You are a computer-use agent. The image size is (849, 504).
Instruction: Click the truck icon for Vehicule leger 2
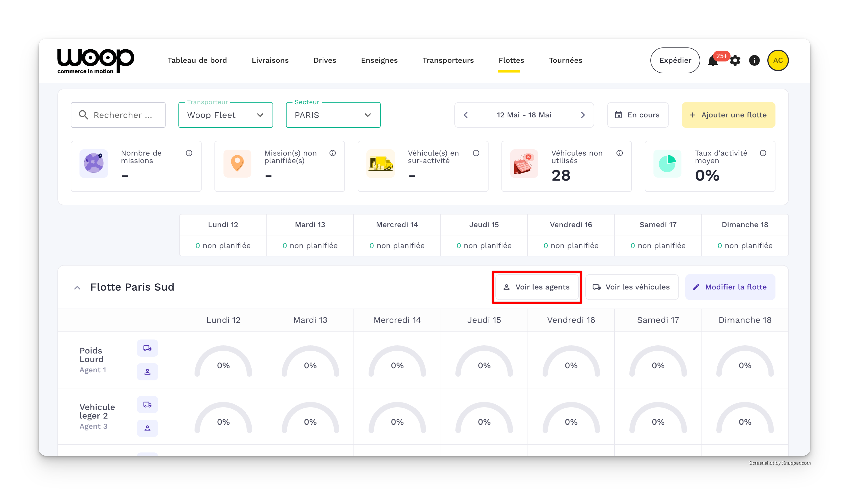click(x=147, y=404)
